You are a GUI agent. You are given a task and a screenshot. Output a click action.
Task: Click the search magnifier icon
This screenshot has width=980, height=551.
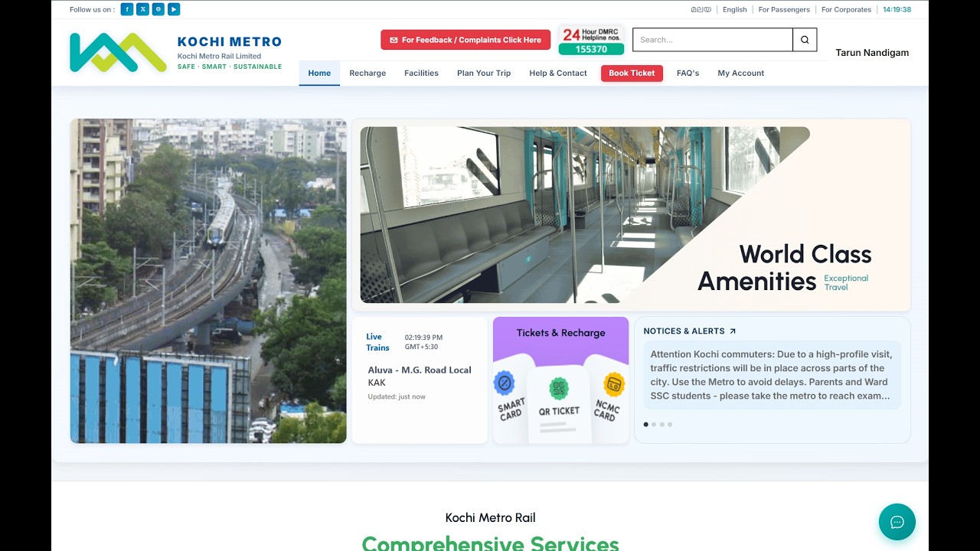click(x=805, y=40)
